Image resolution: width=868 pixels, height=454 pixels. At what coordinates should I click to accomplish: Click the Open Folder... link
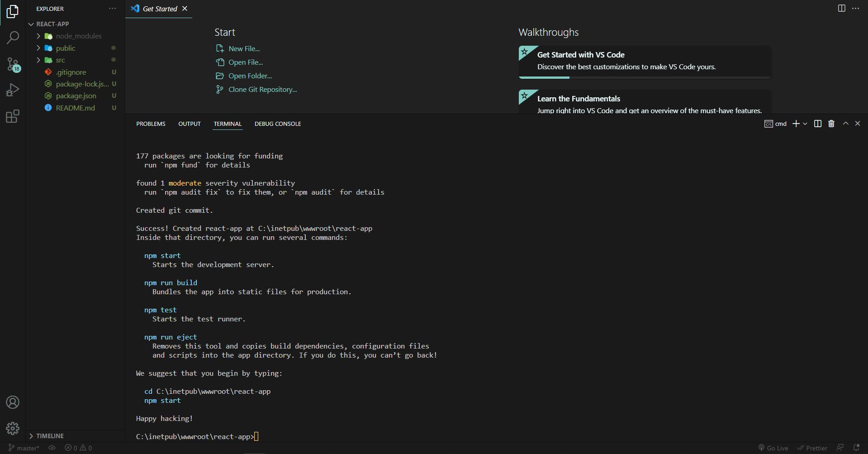tap(250, 76)
